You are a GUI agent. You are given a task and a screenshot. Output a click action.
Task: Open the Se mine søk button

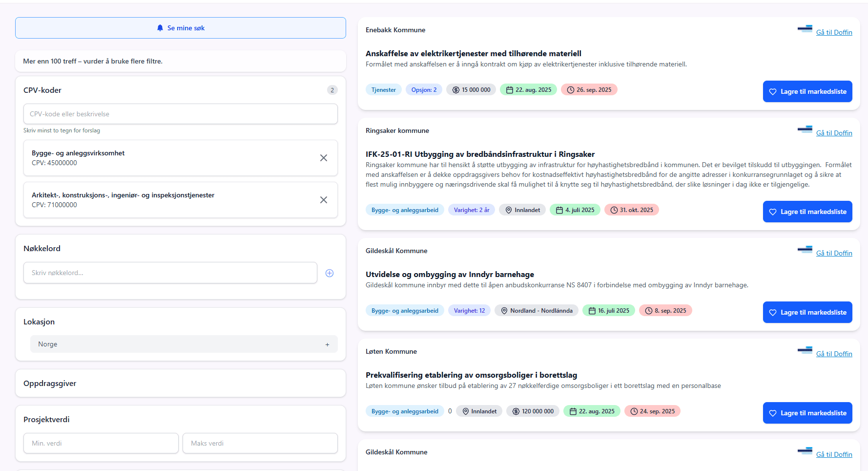click(x=181, y=28)
